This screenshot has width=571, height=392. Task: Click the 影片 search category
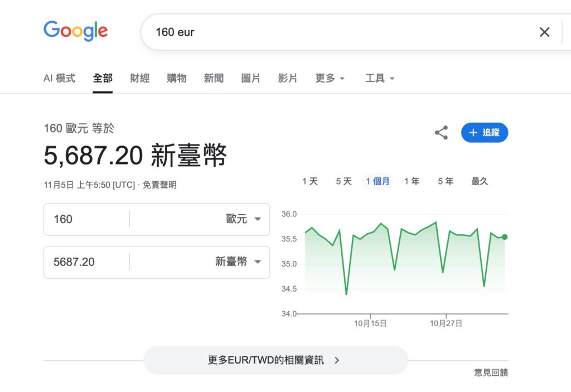point(288,78)
